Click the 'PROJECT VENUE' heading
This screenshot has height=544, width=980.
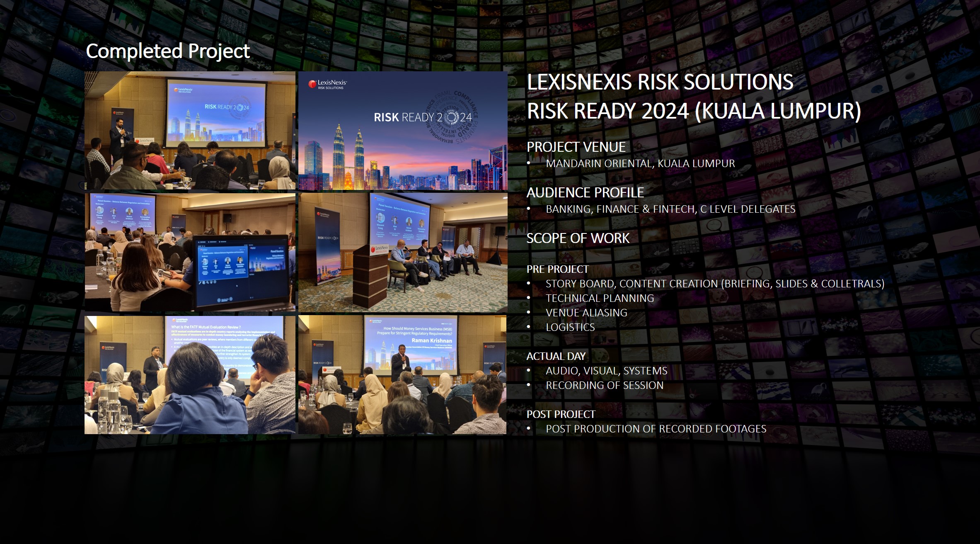(576, 147)
